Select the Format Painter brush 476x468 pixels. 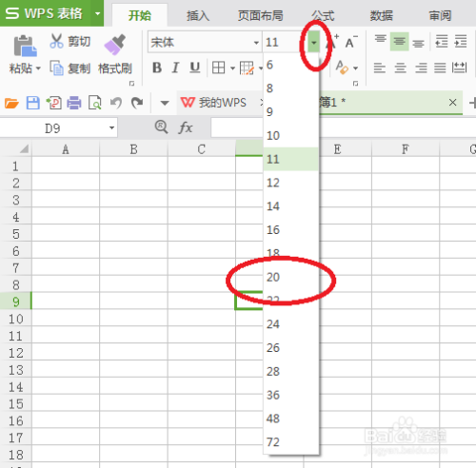(x=114, y=45)
